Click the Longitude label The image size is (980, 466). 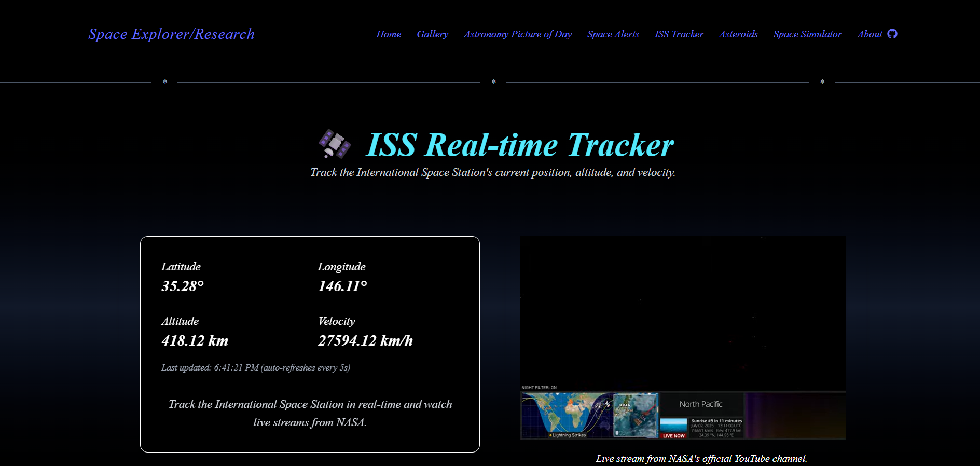click(x=341, y=267)
